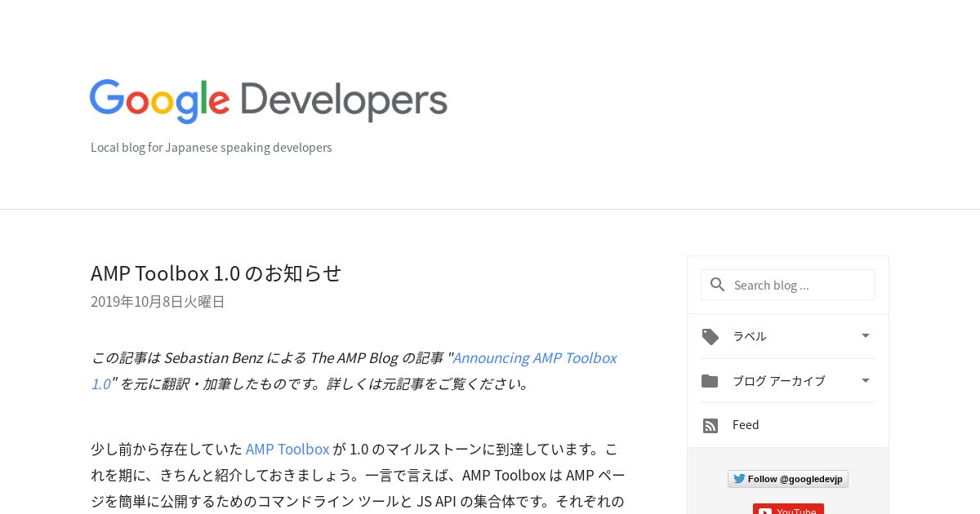
Task: Click the Twitter bird icon
Action: pos(738,479)
